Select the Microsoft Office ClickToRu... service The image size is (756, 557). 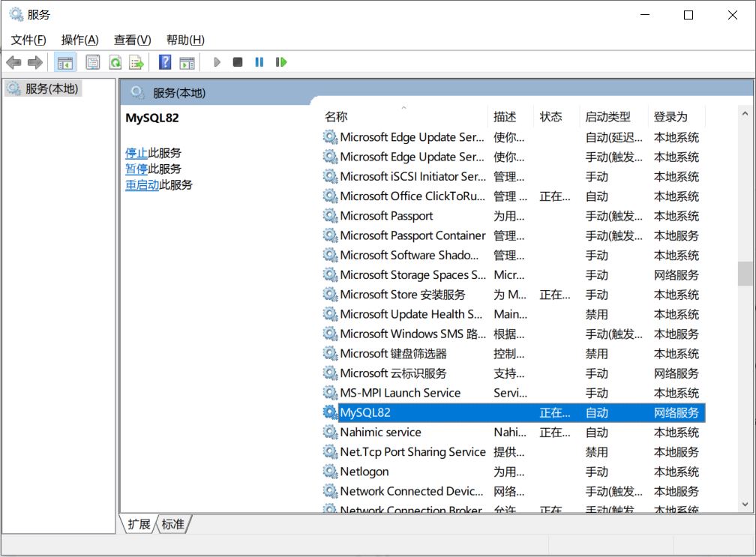(514, 196)
